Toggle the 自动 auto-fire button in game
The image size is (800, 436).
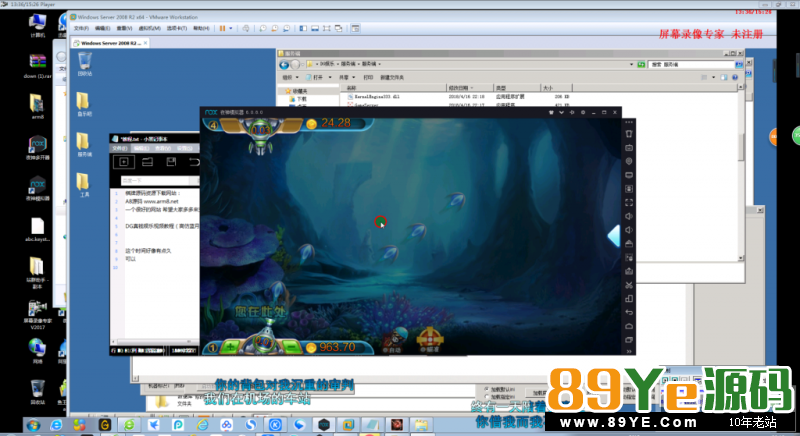point(393,340)
